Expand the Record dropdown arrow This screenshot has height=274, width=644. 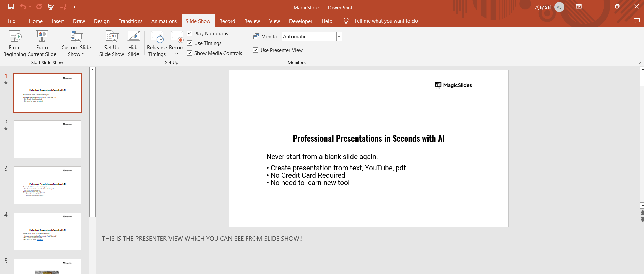tap(177, 54)
